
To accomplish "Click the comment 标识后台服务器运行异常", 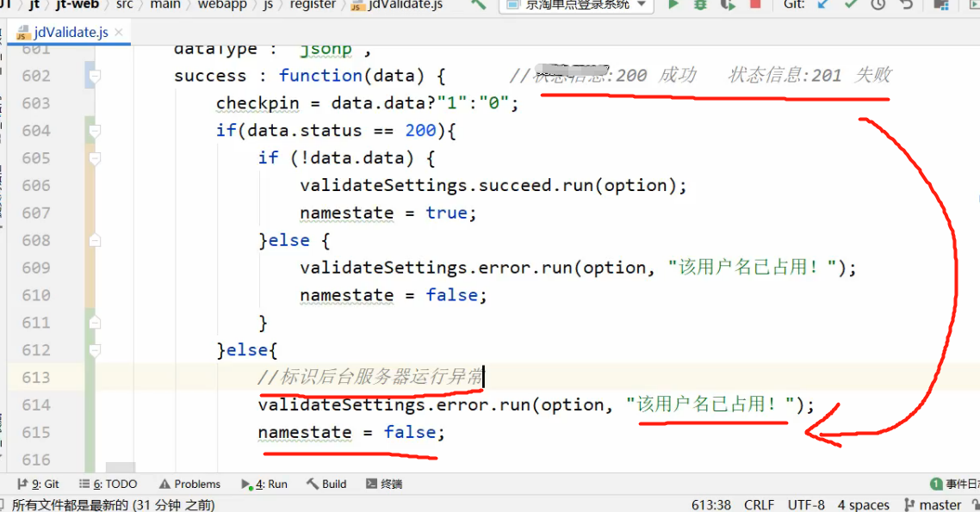I will click(370, 377).
